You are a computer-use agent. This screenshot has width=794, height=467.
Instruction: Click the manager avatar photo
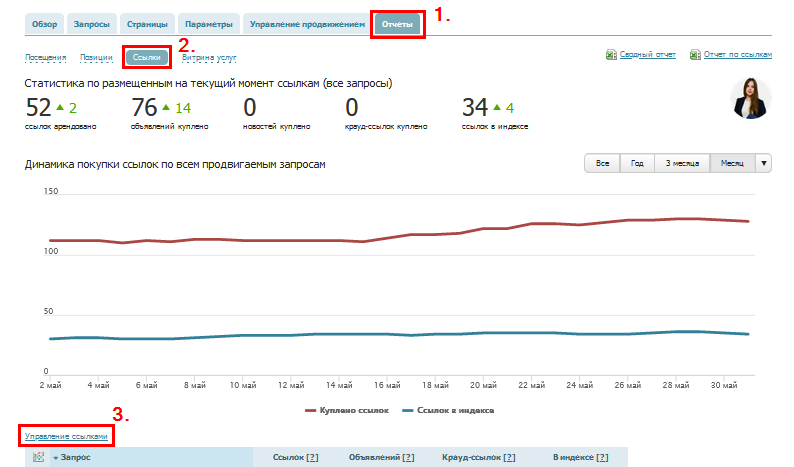[751, 98]
